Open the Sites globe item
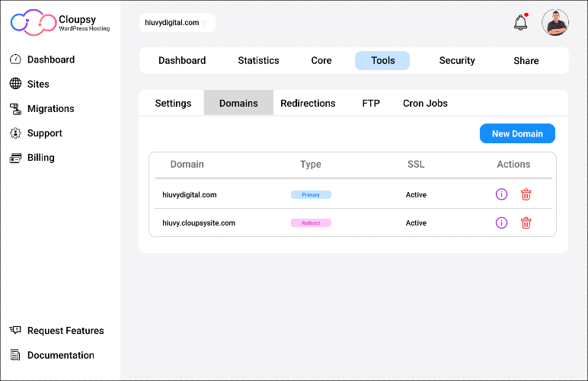The image size is (588, 381). pyautogui.click(x=29, y=84)
